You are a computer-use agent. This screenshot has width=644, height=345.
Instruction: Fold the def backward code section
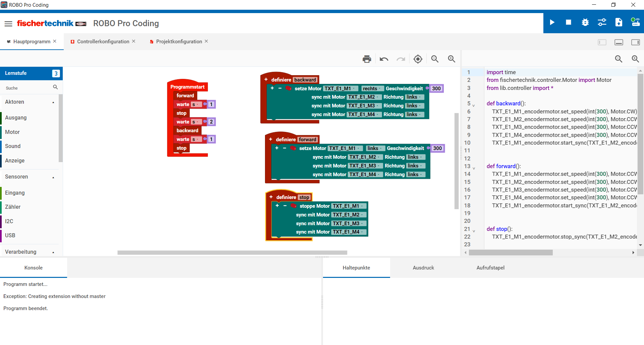coord(474,105)
